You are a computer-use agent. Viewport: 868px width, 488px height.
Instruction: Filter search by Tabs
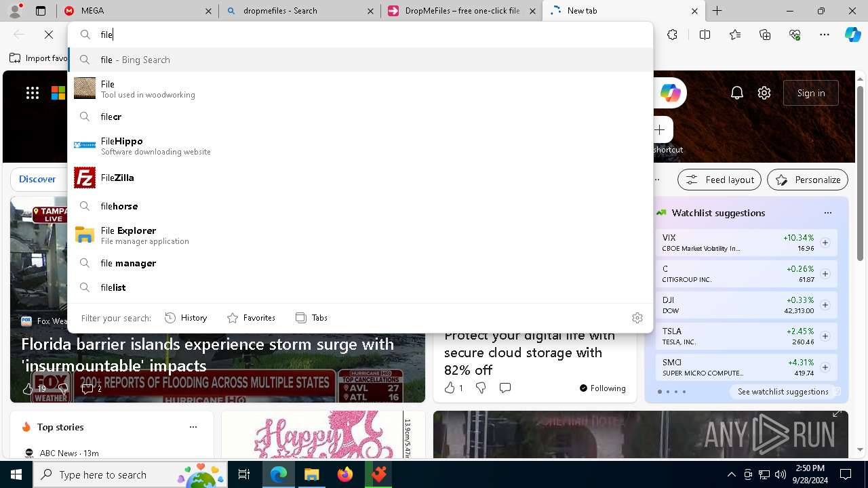[x=311, y=317]
